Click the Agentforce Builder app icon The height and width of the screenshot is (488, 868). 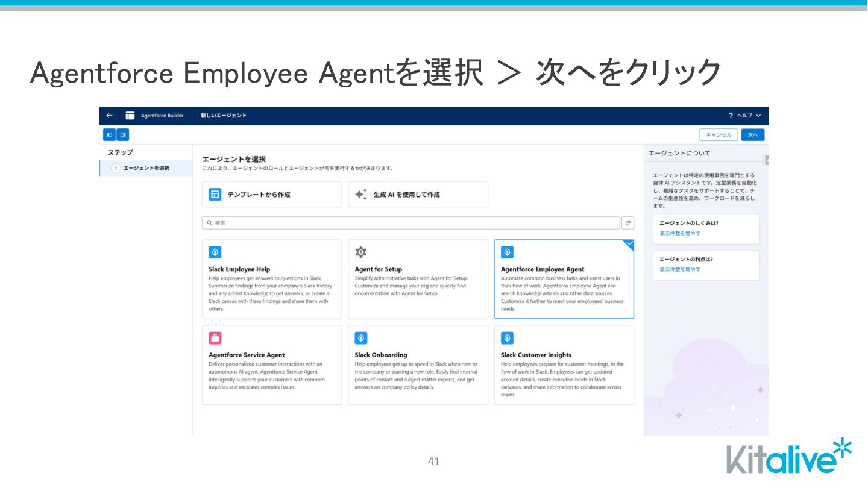point(130,116)
